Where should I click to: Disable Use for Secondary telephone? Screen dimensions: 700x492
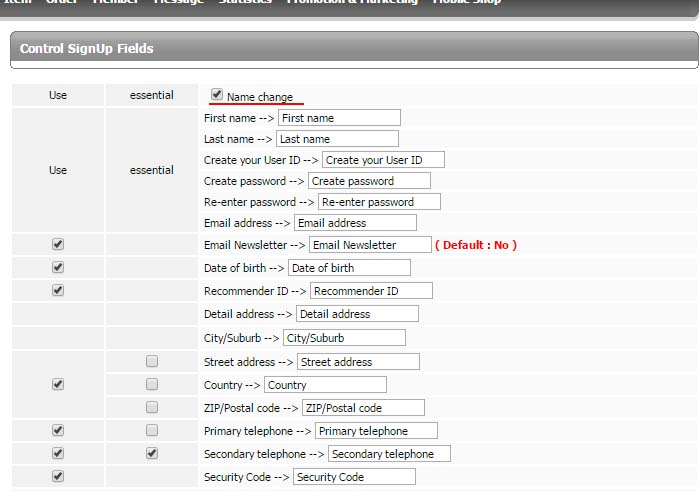(x=58, y=453)
